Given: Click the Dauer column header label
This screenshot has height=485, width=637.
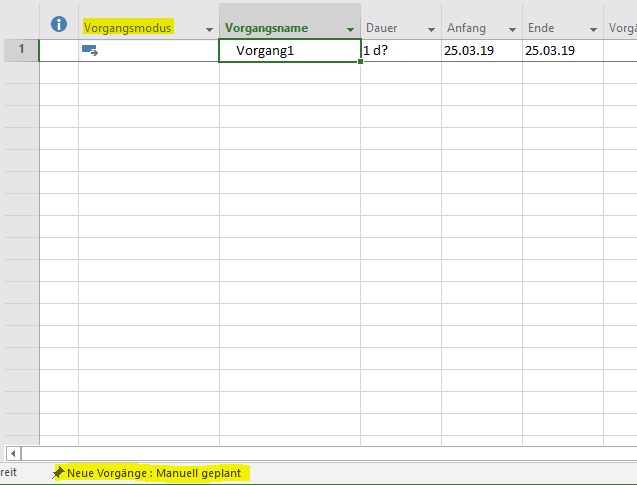Looking at the screenshot, I should tap(381, 28).
